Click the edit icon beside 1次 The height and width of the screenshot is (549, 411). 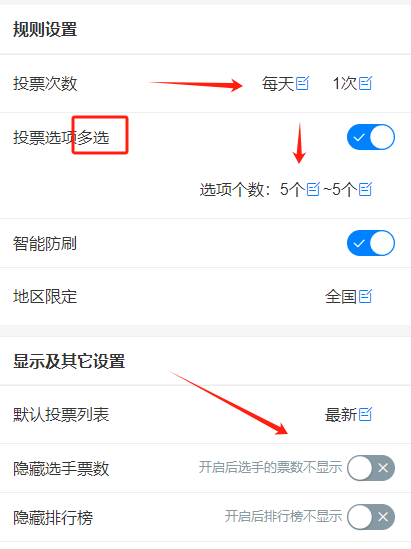(365, 83)
